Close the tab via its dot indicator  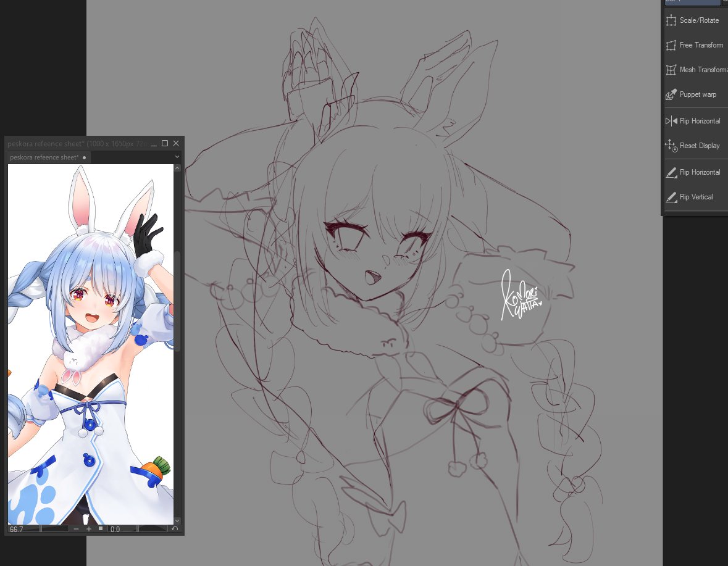tap(84, 158)
